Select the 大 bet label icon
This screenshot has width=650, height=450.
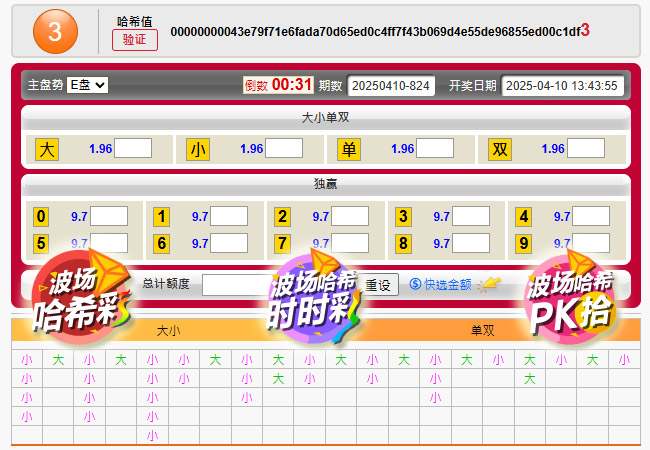(x=46, y=149)
